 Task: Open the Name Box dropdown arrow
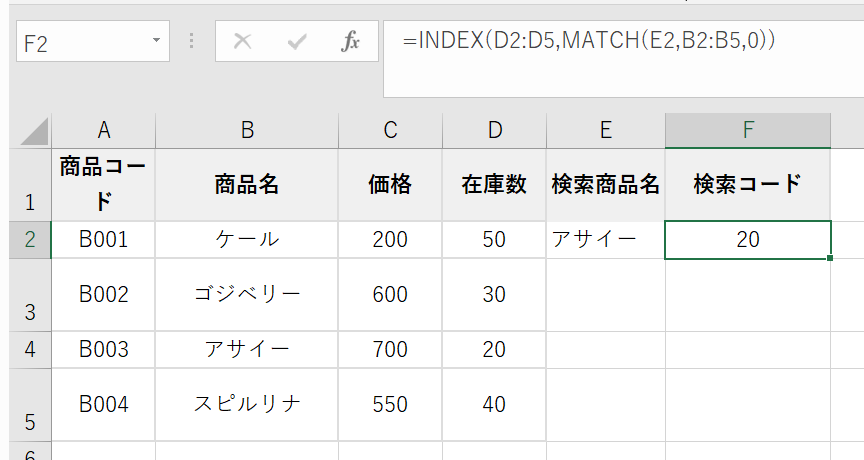(x=157, y=42)
